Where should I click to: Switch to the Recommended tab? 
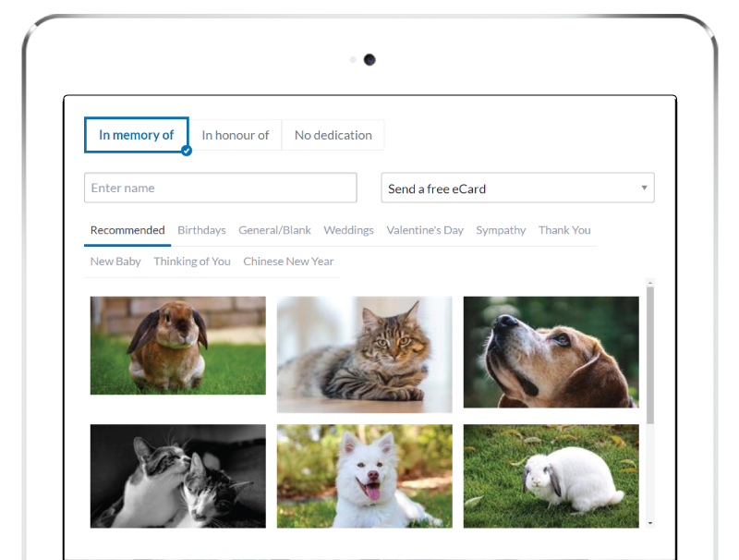[127, 230]
